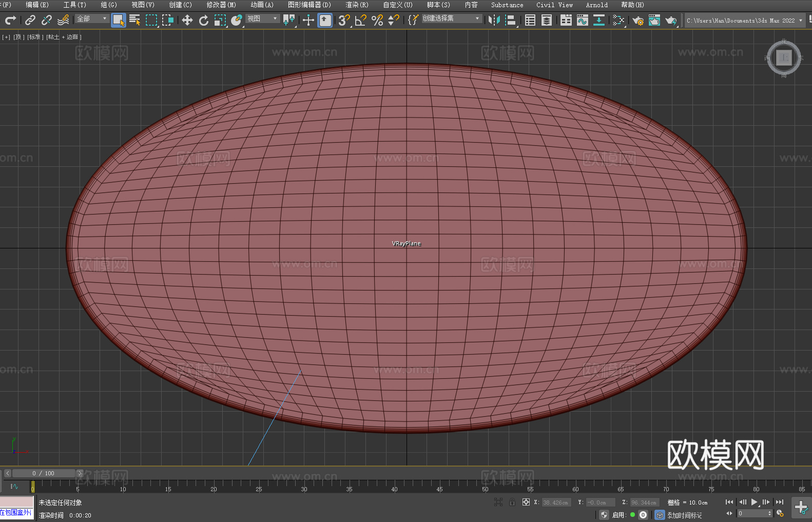Select the Rotate tool
The height and width of the screenshot is (522, 812).
[x=204, y=20]
